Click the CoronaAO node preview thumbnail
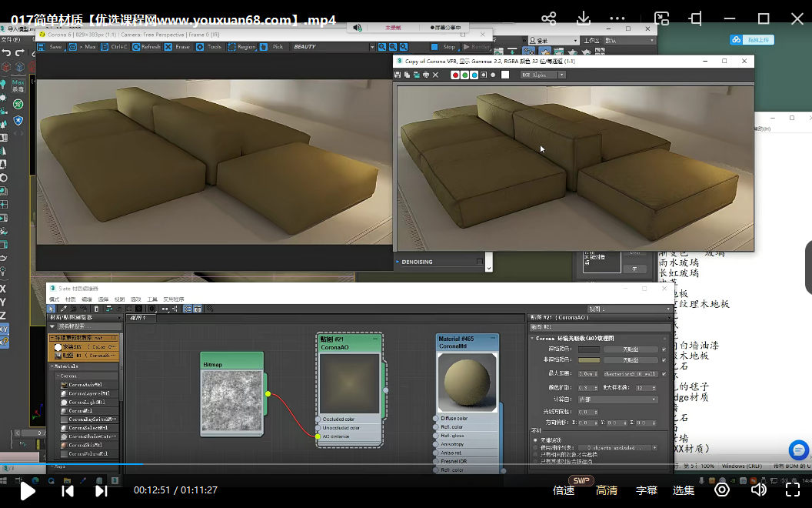Screen dimensions: 812x508 (x=350, y=383)
